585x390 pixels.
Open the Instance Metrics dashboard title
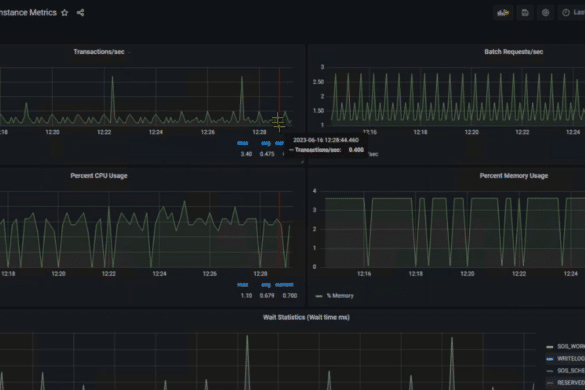[28, 13]
